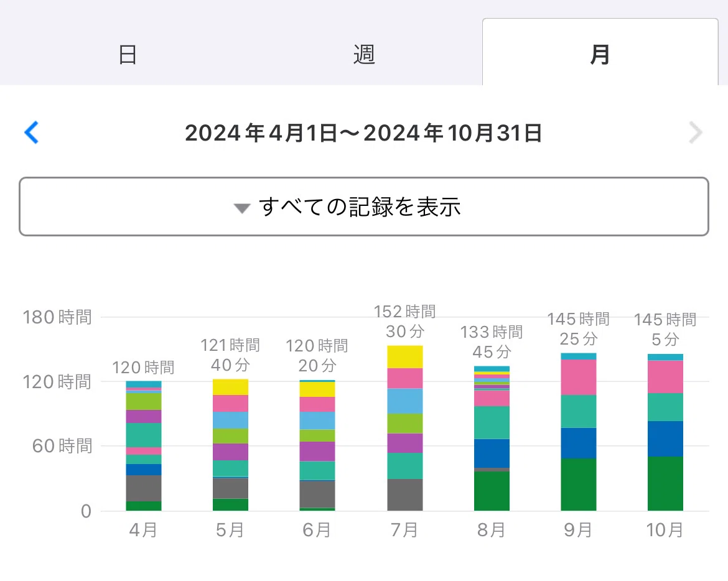
Task: Tap the 8月 stacked bar
Action: [492, 439]
